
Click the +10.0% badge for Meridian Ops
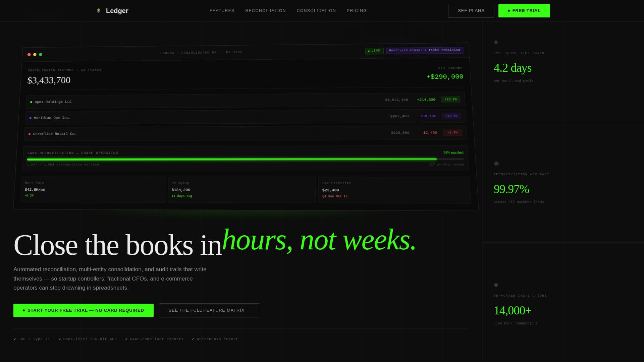pos(451,116)
